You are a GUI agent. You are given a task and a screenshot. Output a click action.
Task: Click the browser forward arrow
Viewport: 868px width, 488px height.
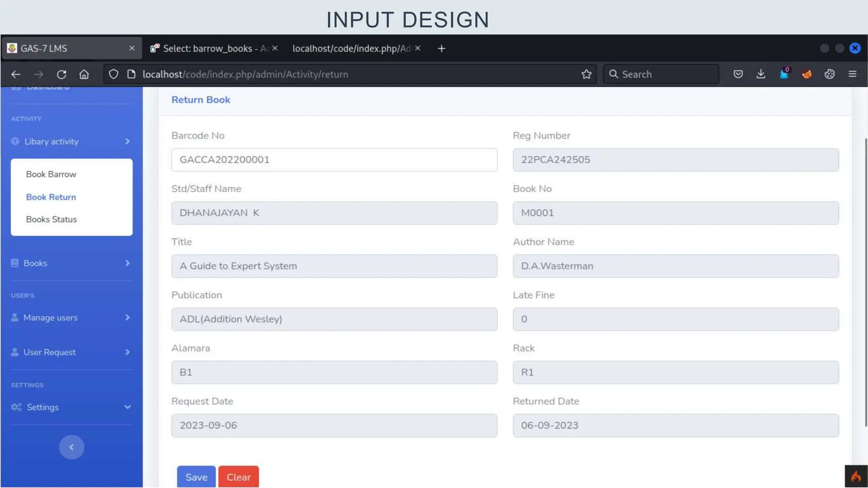pos(39,74)
